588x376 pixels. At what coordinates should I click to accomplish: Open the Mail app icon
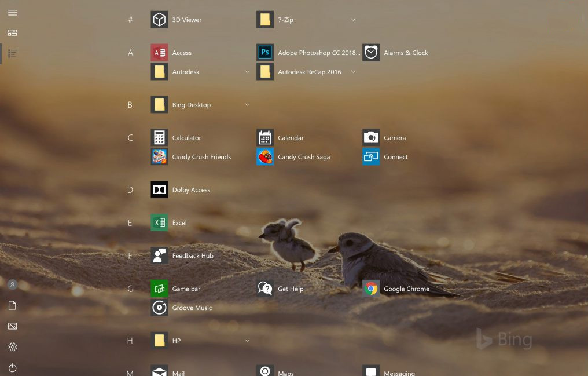(159, 371)
